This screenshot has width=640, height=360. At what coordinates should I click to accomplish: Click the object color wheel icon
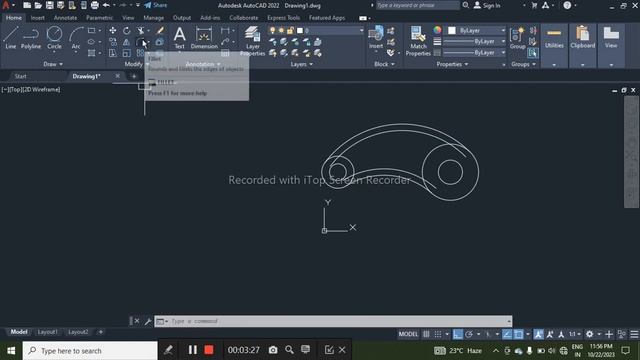tap(437, 31)
